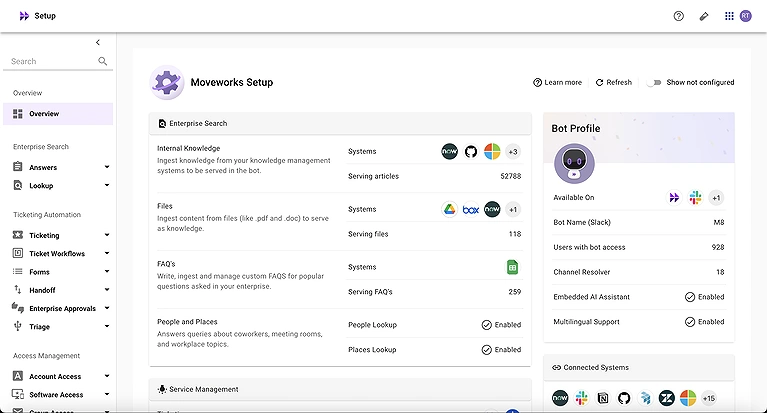
Task: Click the search magnifier icon in sidebar
Action: [102, 61]
